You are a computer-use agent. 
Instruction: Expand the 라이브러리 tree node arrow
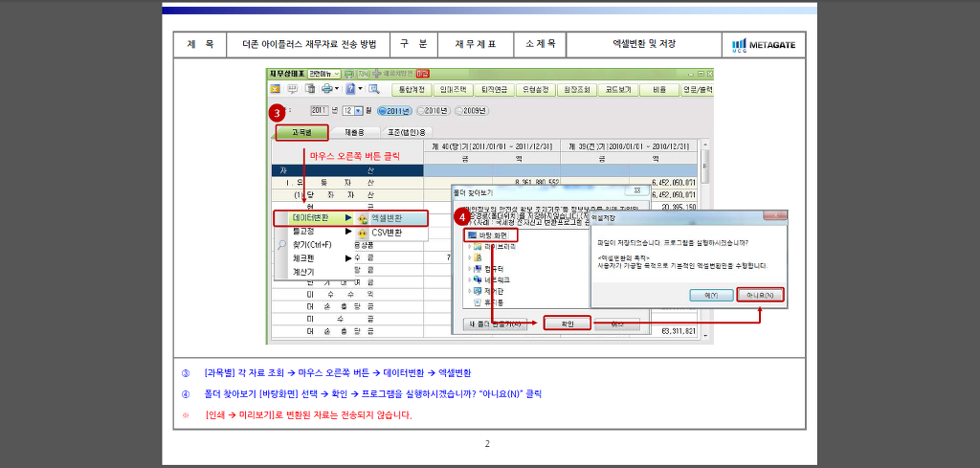pos(469,246)
